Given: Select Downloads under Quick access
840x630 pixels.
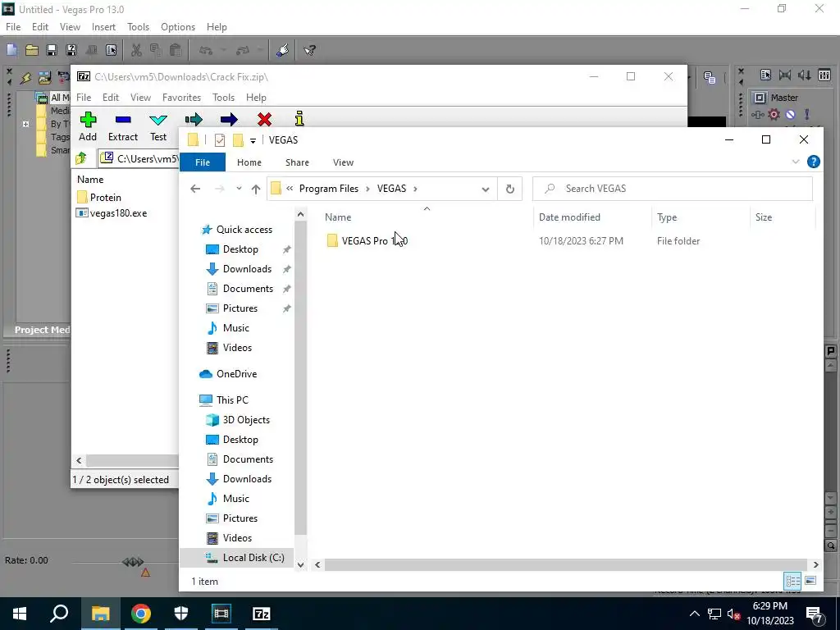Looking at the screenshot, I should pos(247,269).
